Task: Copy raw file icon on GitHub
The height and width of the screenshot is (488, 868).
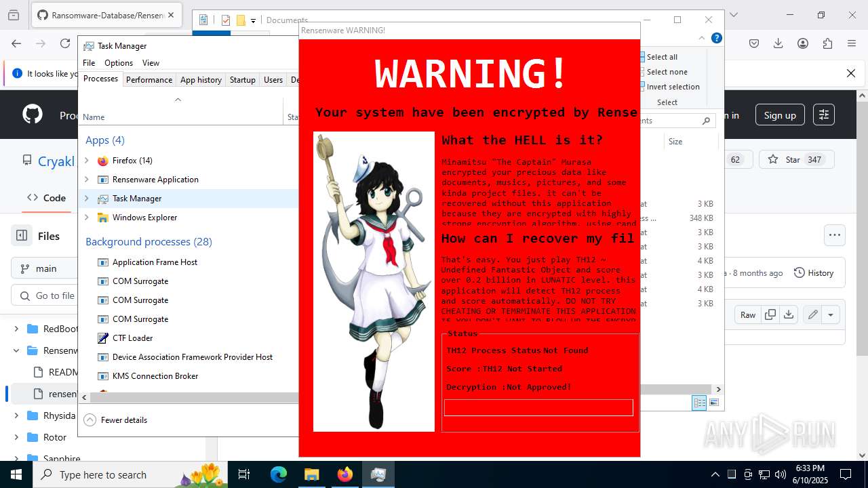Action: pyautogui.click(x=770, y=314)
